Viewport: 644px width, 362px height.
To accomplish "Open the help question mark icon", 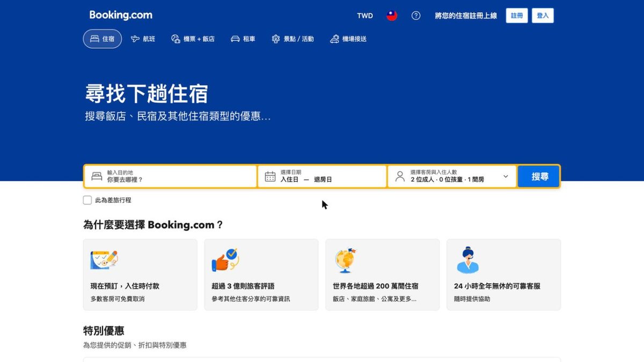I will tap(416, 16).
